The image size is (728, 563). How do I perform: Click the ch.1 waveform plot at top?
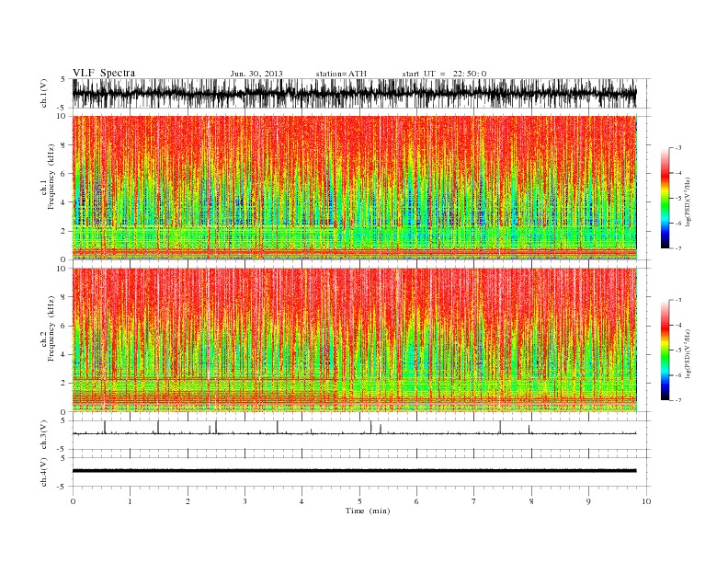pos(361,93)
